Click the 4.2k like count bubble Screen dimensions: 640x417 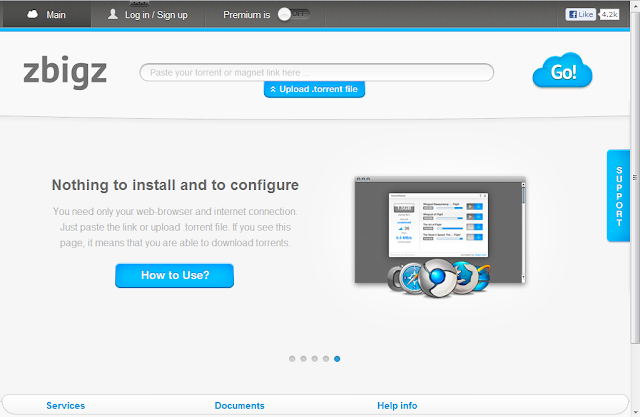pyautogui.click(x=609, y=14)
